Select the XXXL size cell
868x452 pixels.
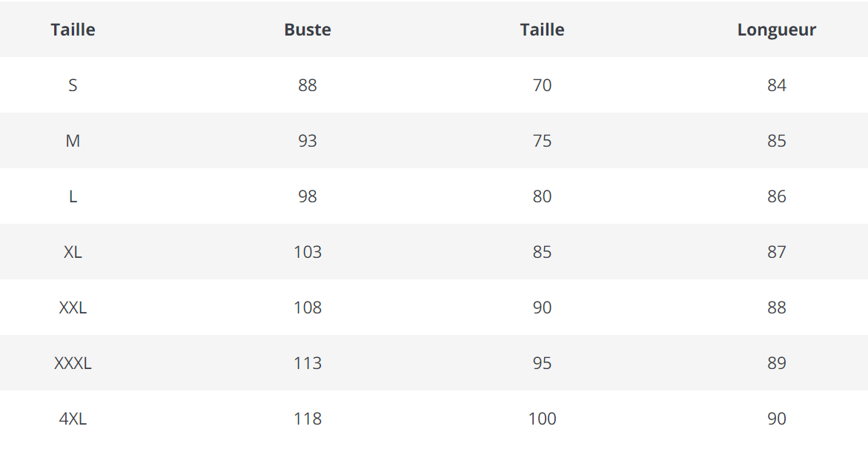pyautogui.click(x=73, y=363)
